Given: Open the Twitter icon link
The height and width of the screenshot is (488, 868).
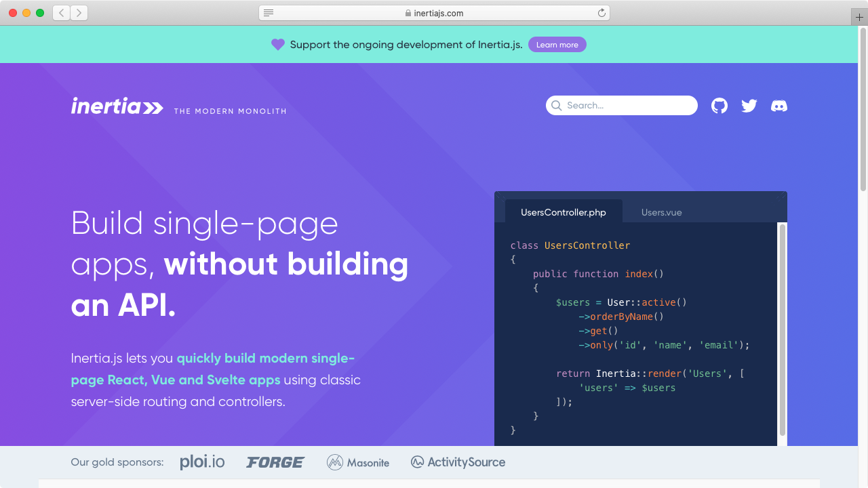Looking at the screenshot, I should click(749, 106).
